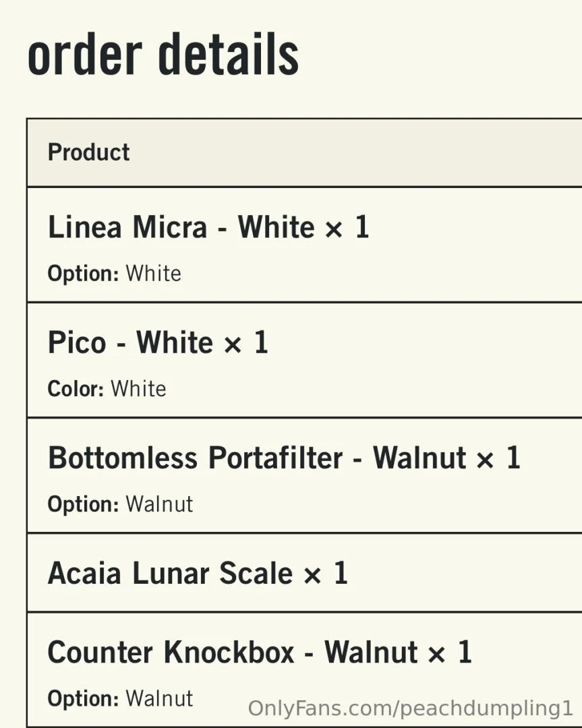Viewport: 582px width, 728px height.
Task: Click the bold "Option:" label under Linea Micra
Action: (x=83, y=274)
